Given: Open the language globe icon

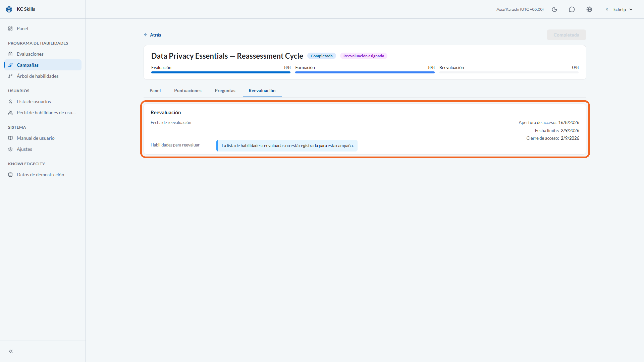Looking at the screenshot, I should click(589, 9).
